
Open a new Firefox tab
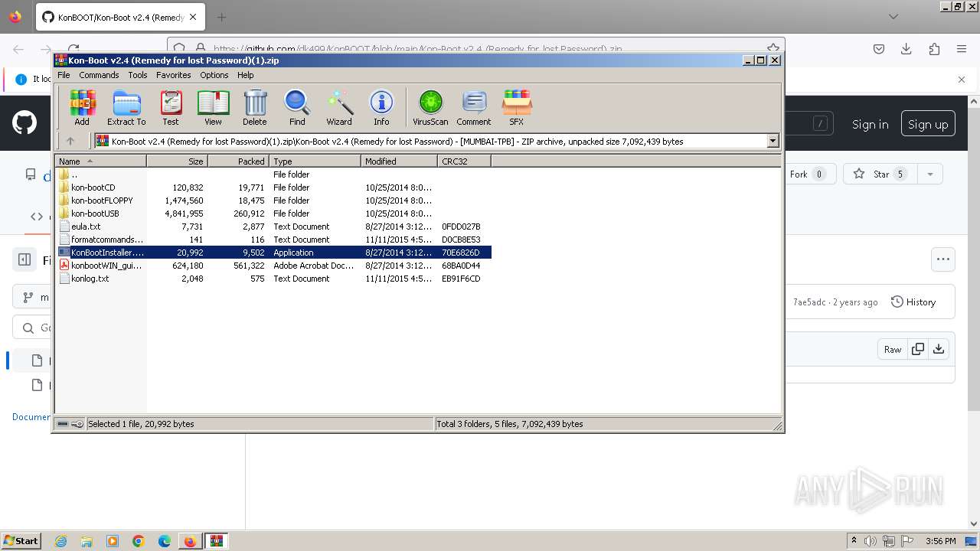(222, 17)
